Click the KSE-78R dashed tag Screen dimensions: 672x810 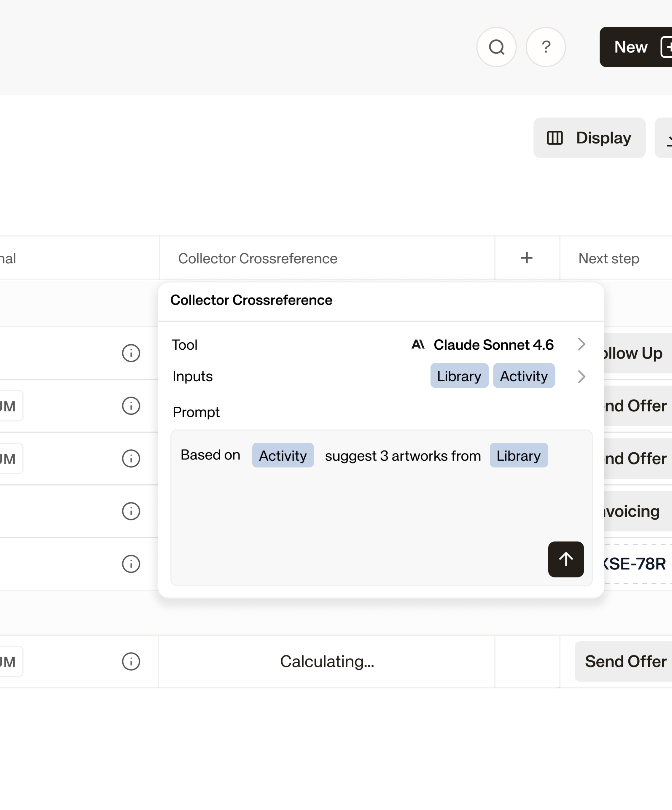(x=638, y=564)
